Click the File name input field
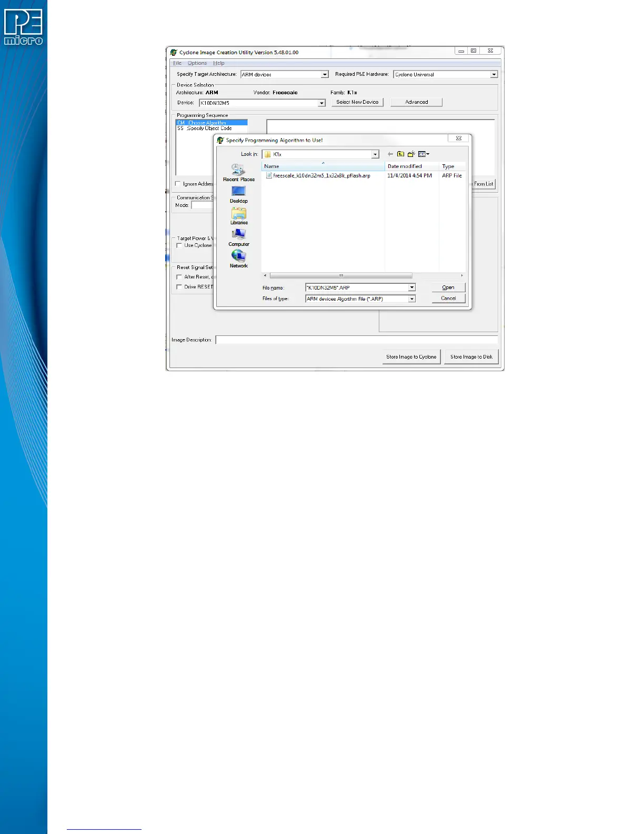The width and height of the screenshot is (644, 834). 357,287
